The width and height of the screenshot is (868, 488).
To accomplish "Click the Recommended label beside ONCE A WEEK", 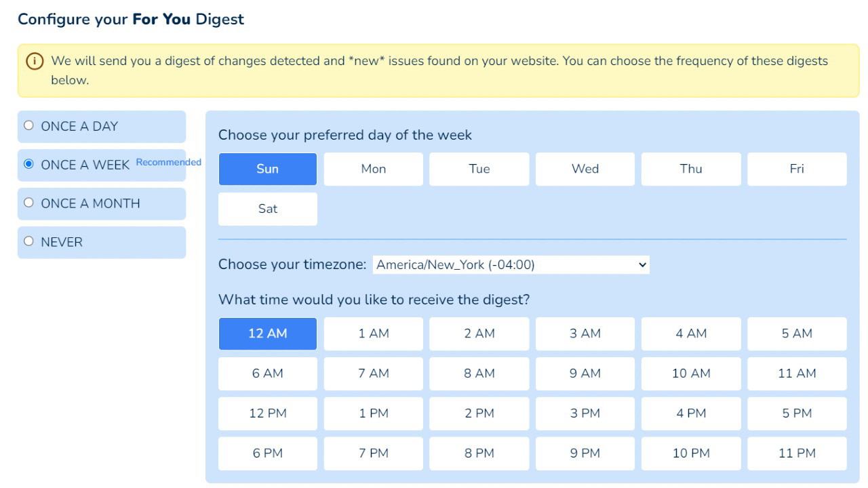I will 168,163.
